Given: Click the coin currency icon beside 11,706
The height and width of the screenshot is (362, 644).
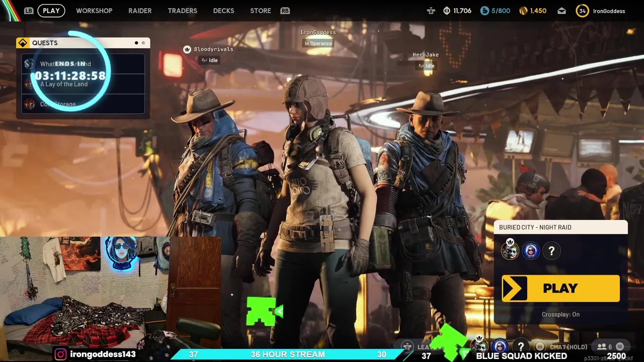Looking at the screenshot, I should click(x=446, y=11).
